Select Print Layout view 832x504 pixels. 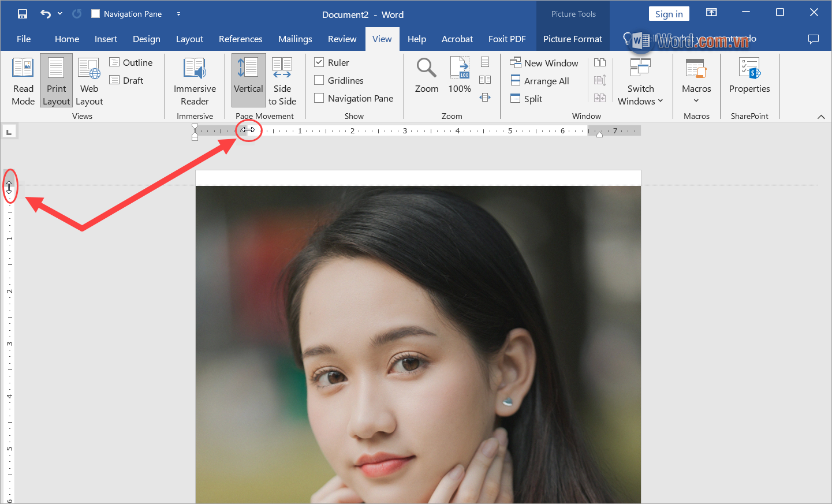coord(56,81)
